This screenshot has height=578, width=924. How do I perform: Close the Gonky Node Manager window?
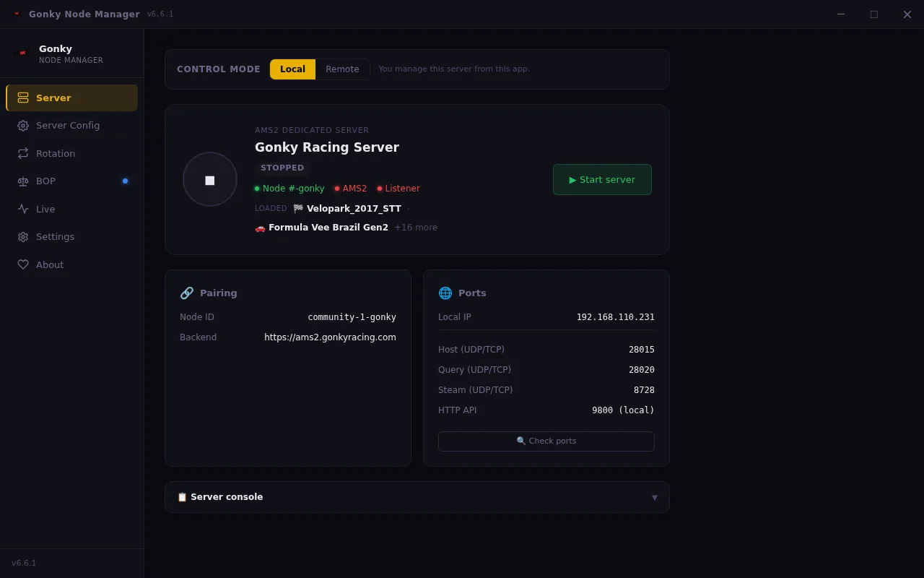pos(907,14)
